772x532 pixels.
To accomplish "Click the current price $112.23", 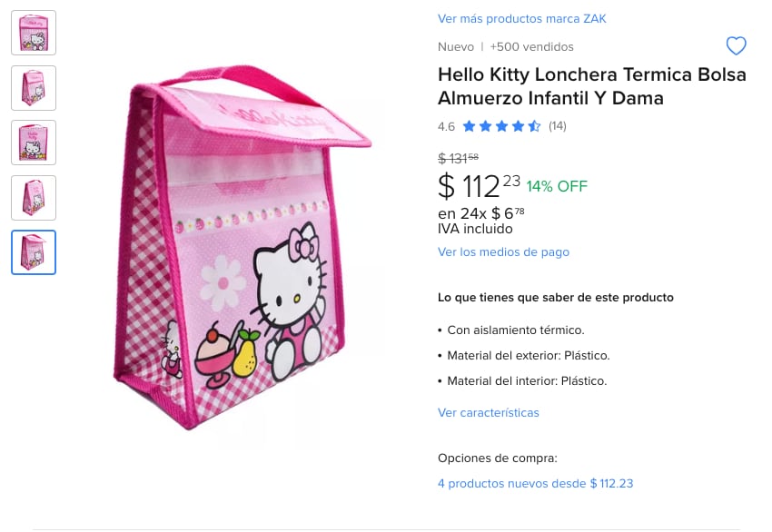I will point(479,186).
